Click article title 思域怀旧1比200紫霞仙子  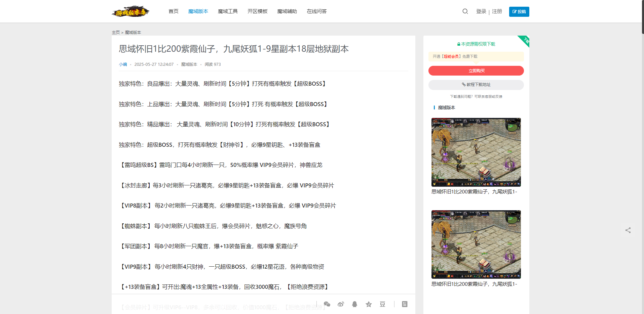click(234, 49)
